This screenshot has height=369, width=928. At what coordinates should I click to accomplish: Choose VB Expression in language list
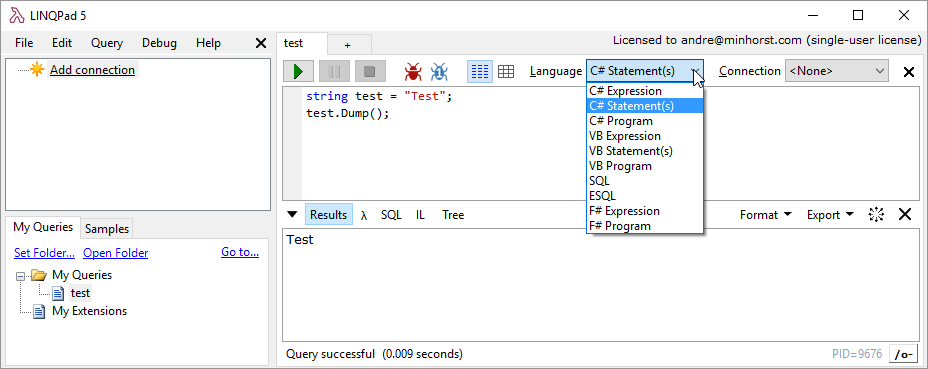645,136
